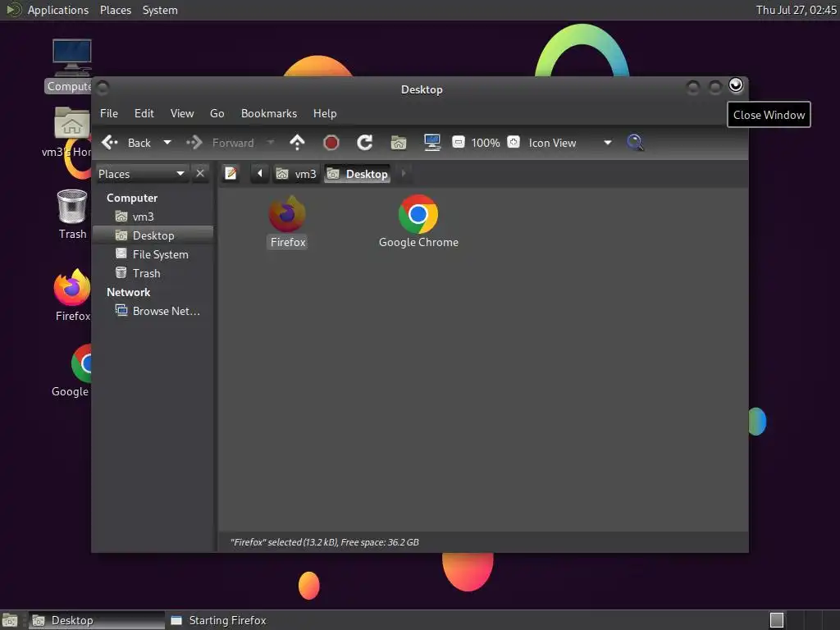The width and height of the screenshot is (840, 630).
Task: Select vm3 in the Places sidebar
Action: [153, 217]
